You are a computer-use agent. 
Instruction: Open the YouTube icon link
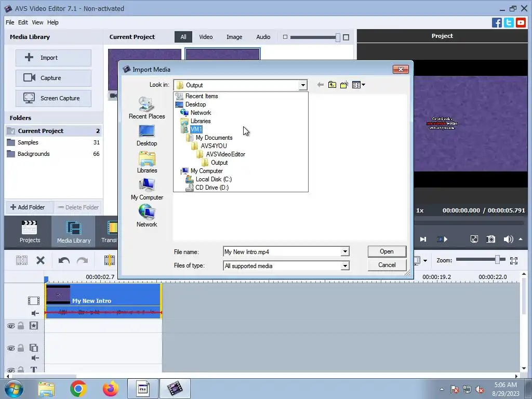point(521,23)
